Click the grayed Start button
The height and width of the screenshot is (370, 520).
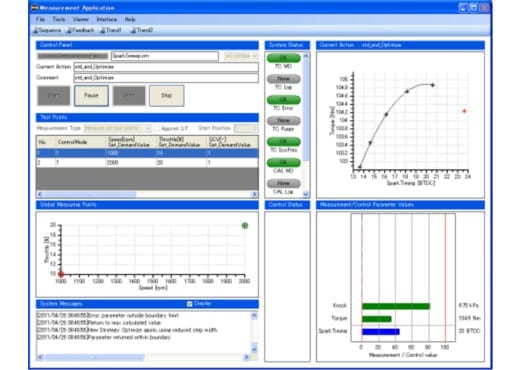54,96
